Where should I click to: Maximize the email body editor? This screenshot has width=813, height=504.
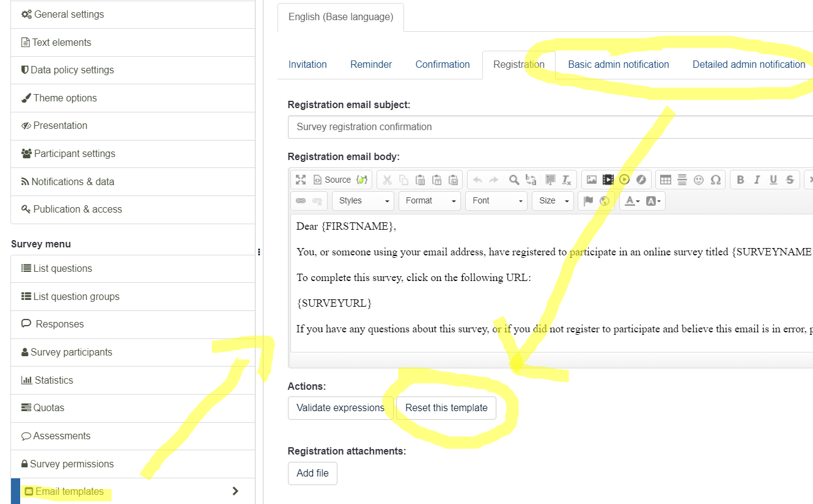(x=301, y=180)
